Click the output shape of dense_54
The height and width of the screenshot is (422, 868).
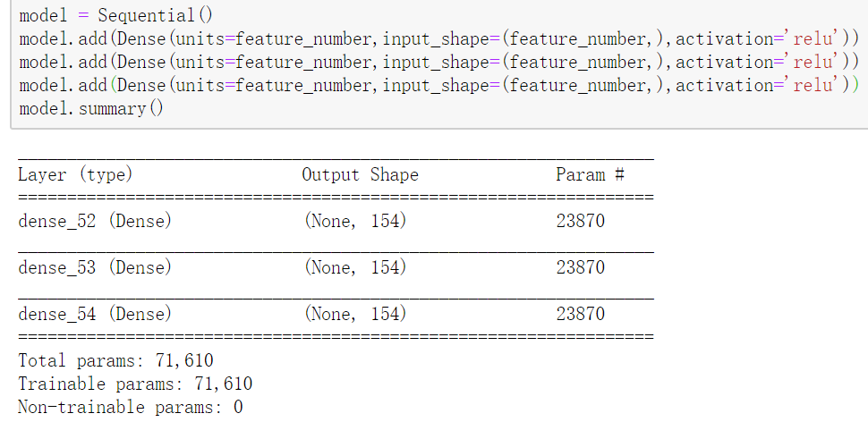pyautogui.click(x=355, y=314)
